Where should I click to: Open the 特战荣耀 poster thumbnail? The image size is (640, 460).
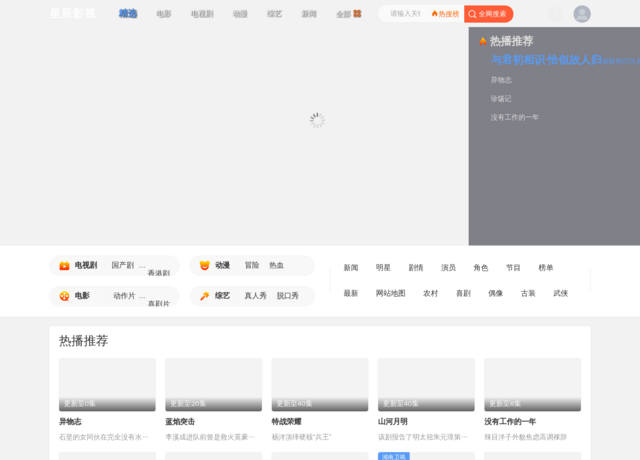tap(320, 384)
